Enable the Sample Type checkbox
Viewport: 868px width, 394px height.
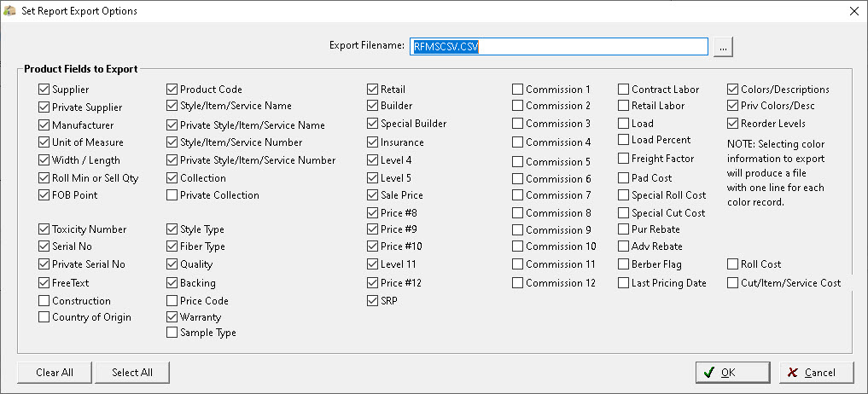tap(172, 333)
